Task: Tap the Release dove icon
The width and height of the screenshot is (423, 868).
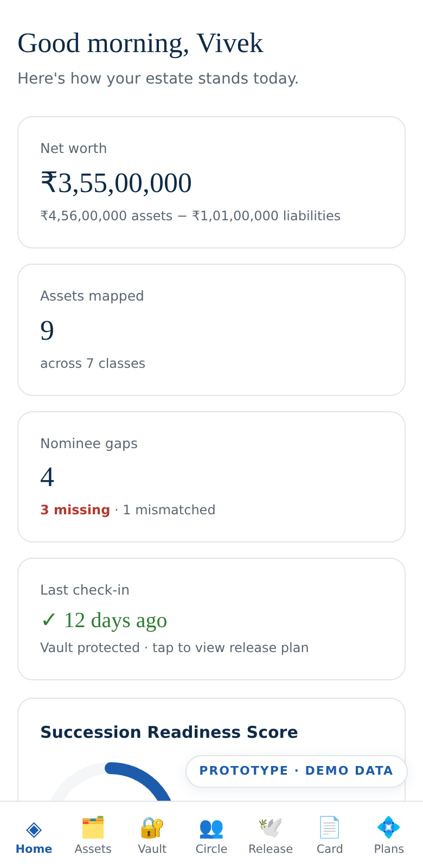Action: click(x=270, y=827)
